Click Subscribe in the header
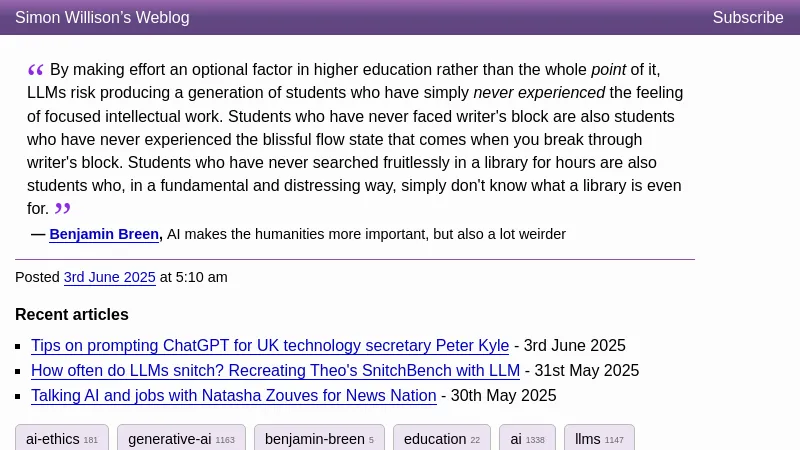This screenshot has width=800, height=450. click(x=747, y=17)
